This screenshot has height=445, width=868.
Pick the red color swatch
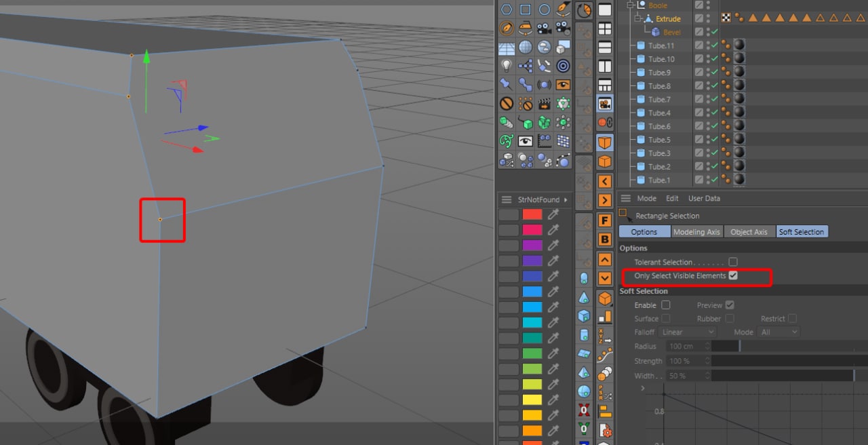[x=532, y=214]
